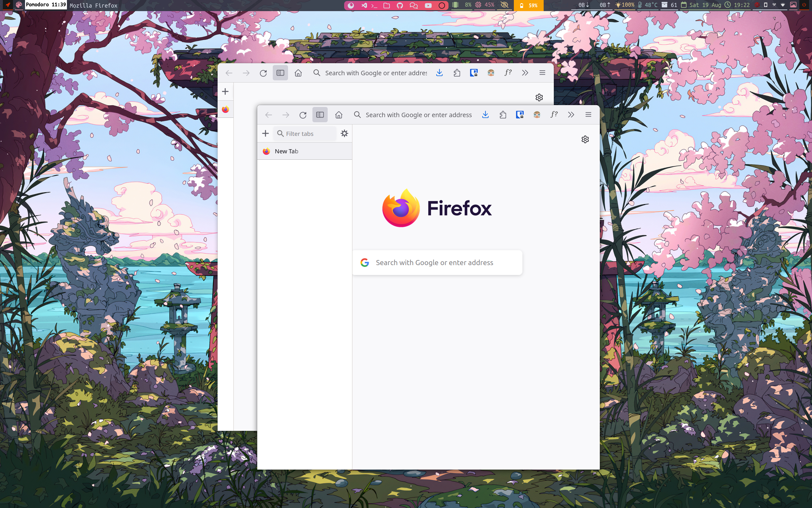
Task: Open avatar-face extension in rear window
Action: point(491,73)
